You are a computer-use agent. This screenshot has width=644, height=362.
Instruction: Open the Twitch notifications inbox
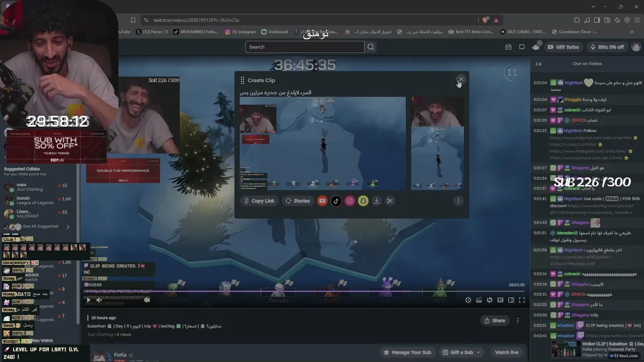509,47
